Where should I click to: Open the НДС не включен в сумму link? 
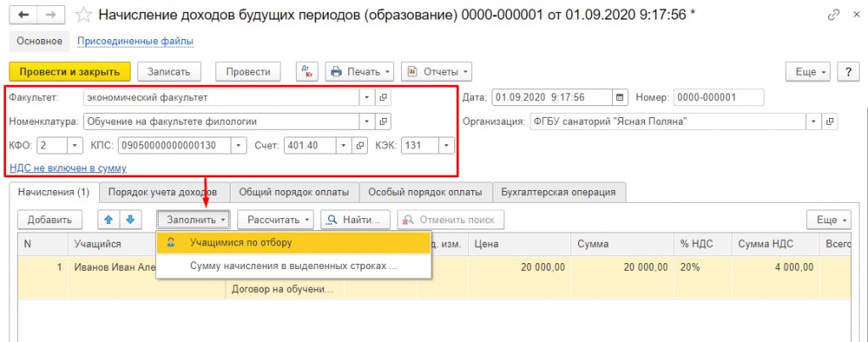point(67,168)
